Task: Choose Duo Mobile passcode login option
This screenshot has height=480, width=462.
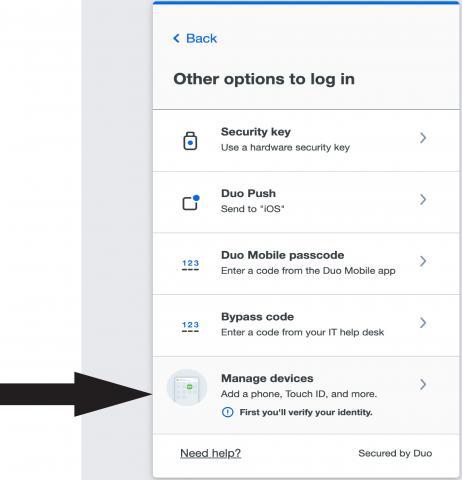Action: point(306,264)
